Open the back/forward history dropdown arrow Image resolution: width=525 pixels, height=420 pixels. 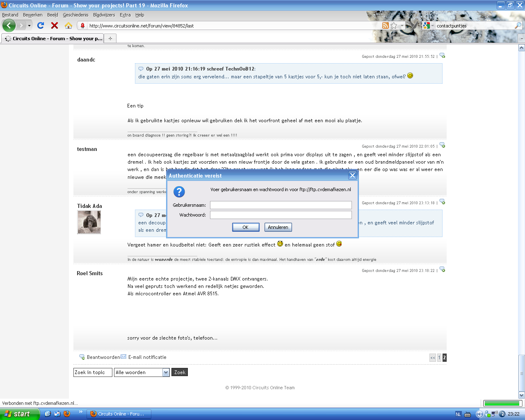pos(29,25)
